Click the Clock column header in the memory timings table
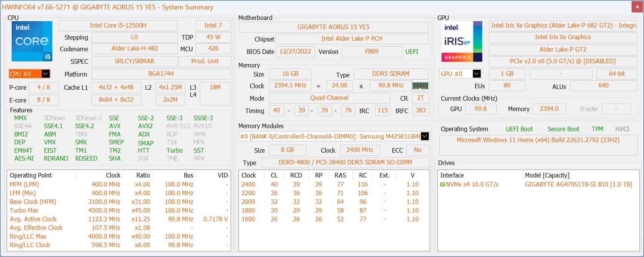 point(249,175)
